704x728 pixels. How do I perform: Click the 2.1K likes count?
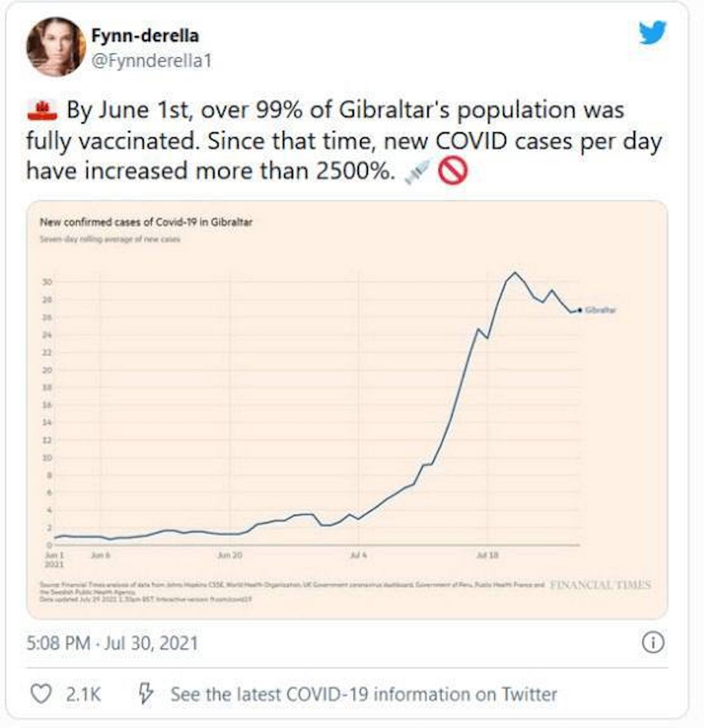click(83, 694)
